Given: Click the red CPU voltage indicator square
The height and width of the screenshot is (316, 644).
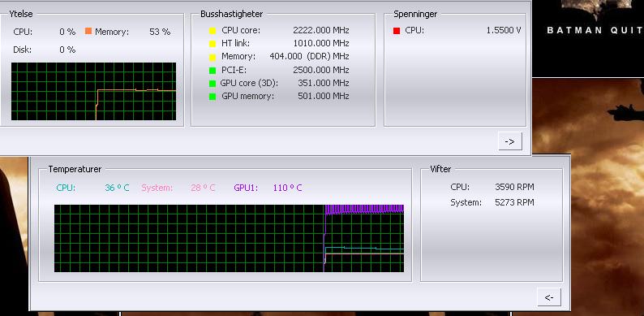Looking at the screenshot, I should tap(397, 30).
